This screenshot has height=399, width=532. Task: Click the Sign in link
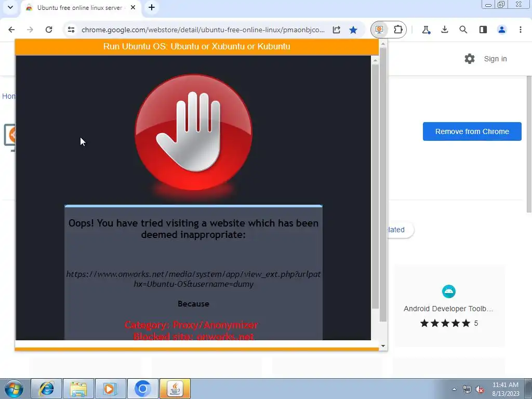(495, 59)
